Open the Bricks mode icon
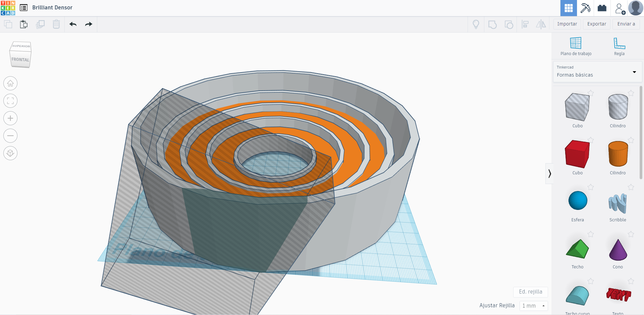Image resolution: width=644 pixels, height=315 pixels. (x=602, y=8)
